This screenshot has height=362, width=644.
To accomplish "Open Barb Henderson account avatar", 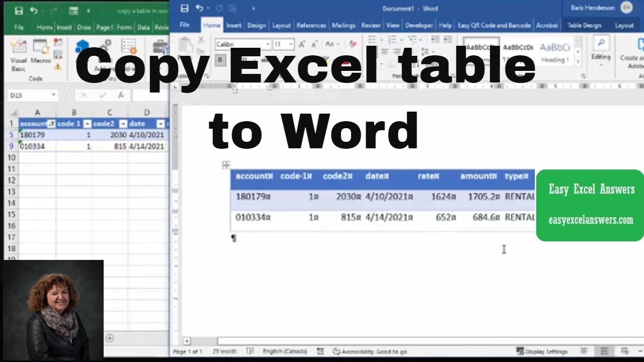I will (x=626, y=8).
